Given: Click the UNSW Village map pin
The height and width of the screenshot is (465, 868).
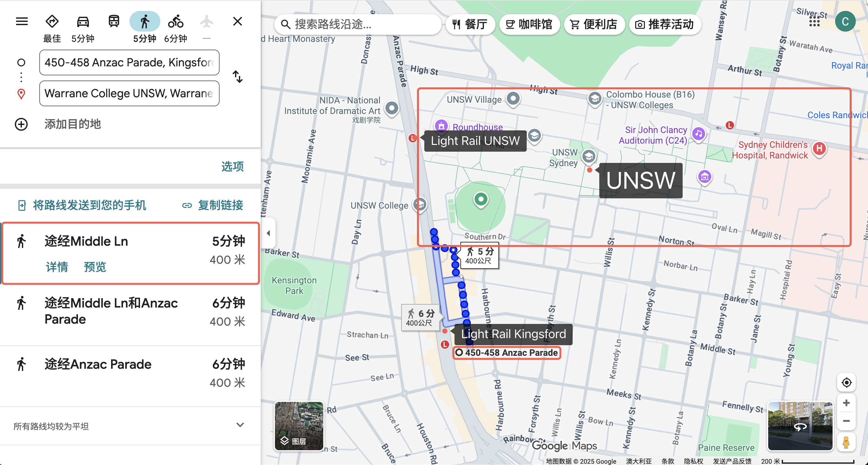Looking at the screenshot, I should [513, 100].
